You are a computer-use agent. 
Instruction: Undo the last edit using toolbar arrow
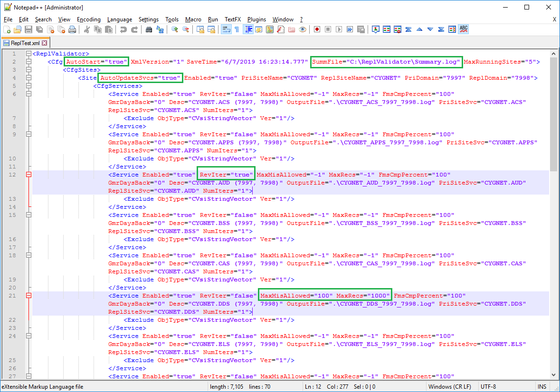[x=123, y=29]
